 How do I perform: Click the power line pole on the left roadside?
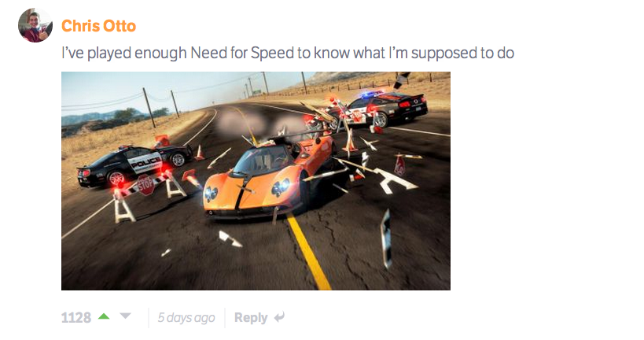149,107
